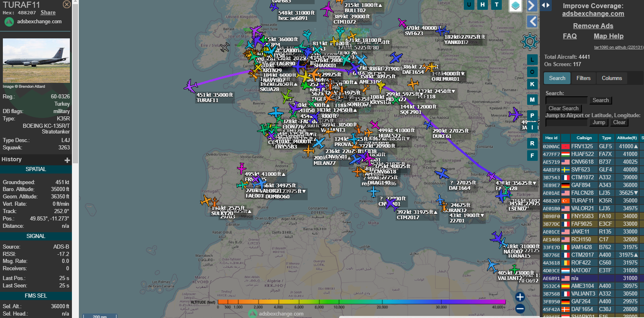Viewport: 644px width, 318px height.
Task: Toggle the R map option button
Action: (532, 143)
